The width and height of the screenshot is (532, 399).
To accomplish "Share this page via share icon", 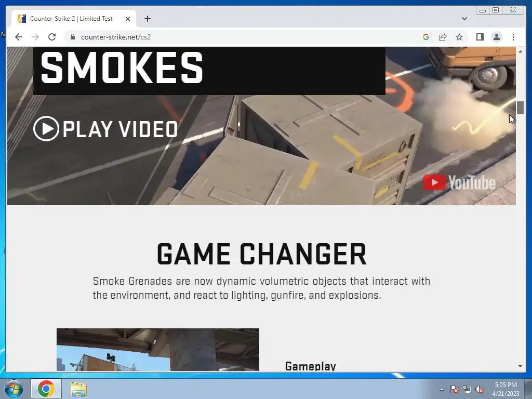I will click(x=443, y=37).
